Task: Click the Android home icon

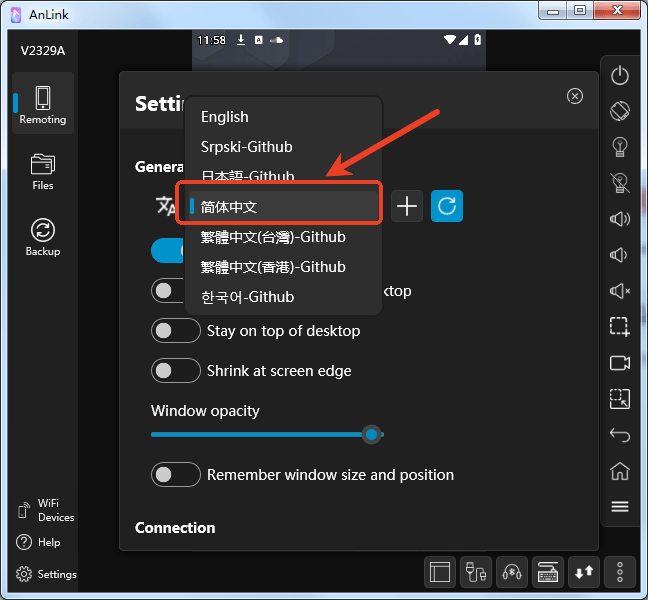Action: [620, 471]
